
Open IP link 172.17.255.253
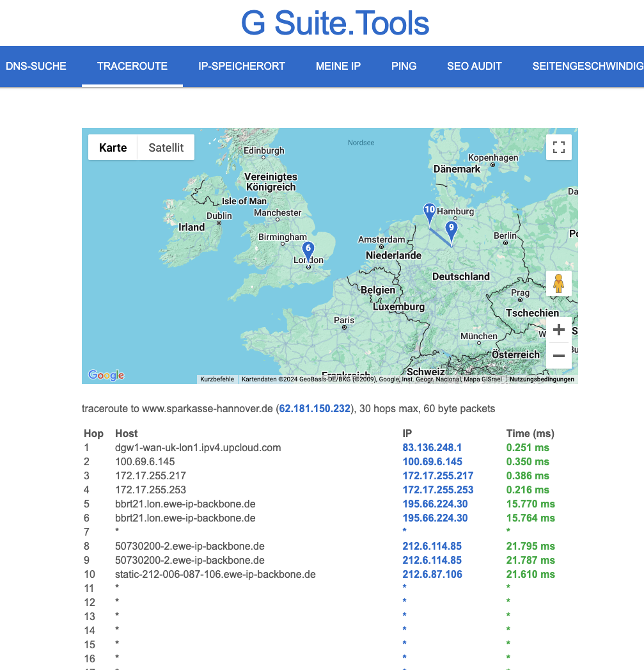pos(438,490)
